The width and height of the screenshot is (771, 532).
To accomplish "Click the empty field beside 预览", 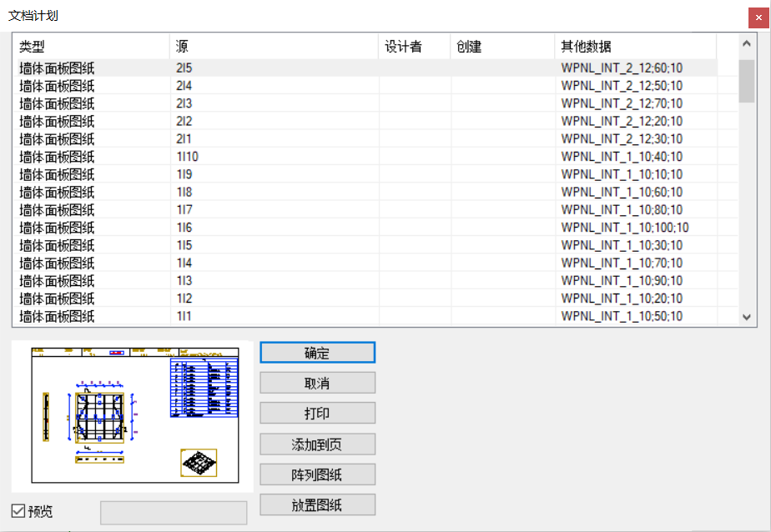I will (174, 513).
